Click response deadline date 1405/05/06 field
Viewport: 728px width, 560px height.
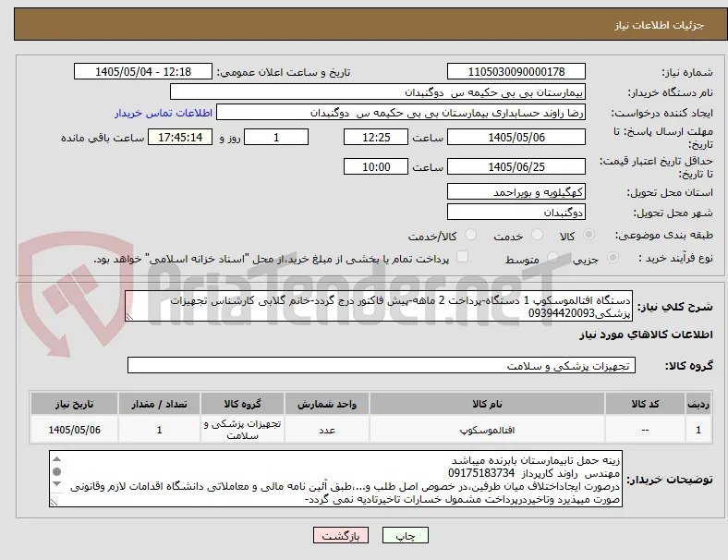(x=516, y=138)
